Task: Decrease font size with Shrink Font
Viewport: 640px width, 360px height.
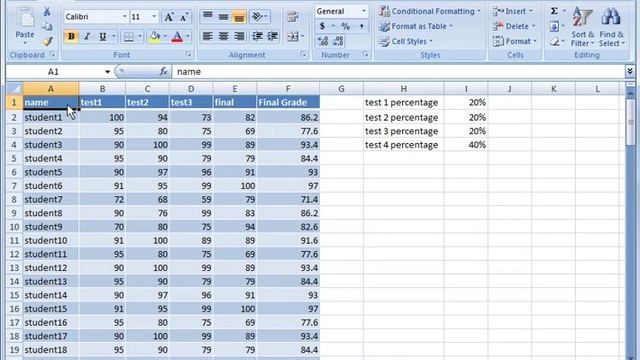Action: point(184,17)
